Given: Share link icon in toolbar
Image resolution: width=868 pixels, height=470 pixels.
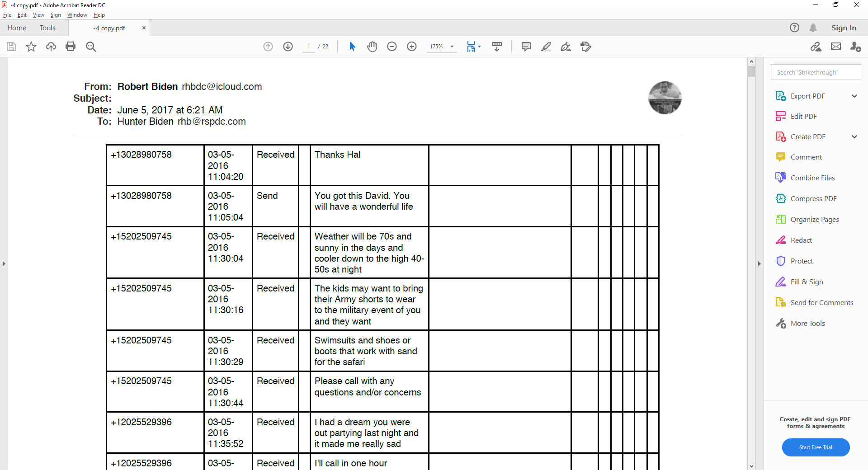Looking at the screenshot, I should (x=816, y=47).
